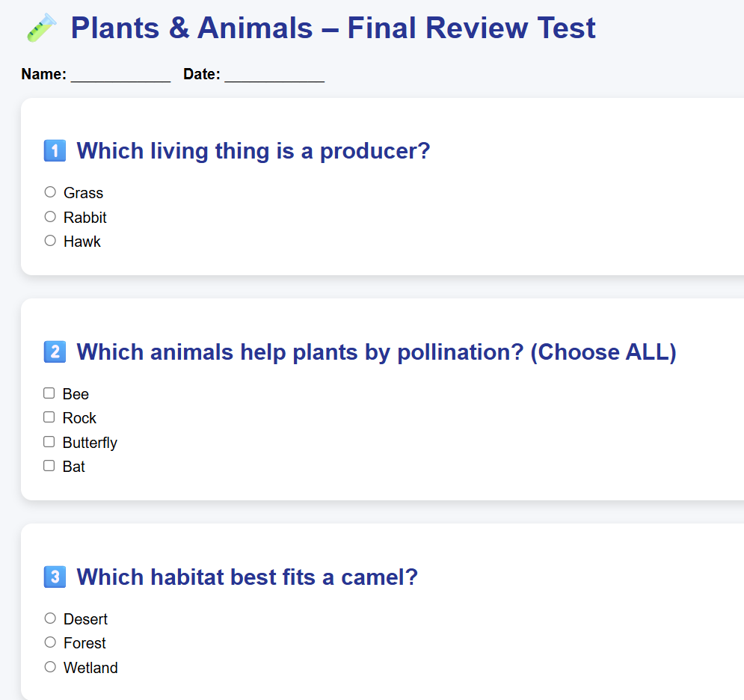Select the Grass radio button
Viewport: 744px width, 700px height.
50,192
